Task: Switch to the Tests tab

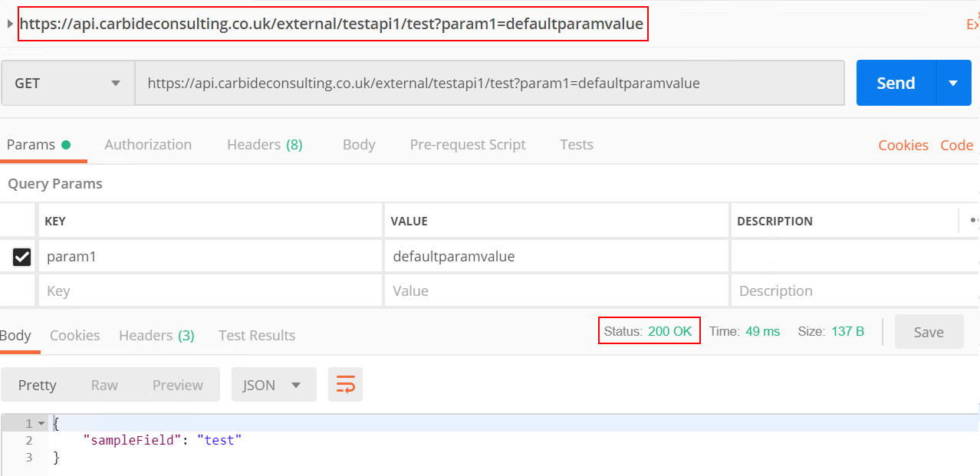Action: pos(576,144)
